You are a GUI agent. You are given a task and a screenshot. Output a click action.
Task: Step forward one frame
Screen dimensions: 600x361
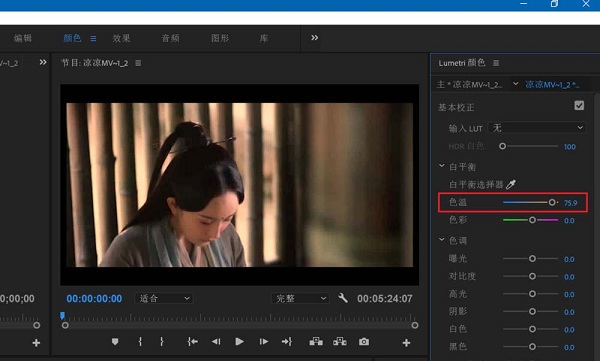pos(264,341)
